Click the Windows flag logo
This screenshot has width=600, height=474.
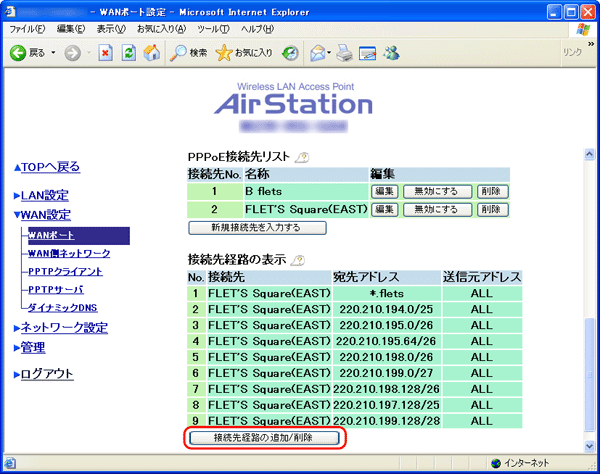583,29
